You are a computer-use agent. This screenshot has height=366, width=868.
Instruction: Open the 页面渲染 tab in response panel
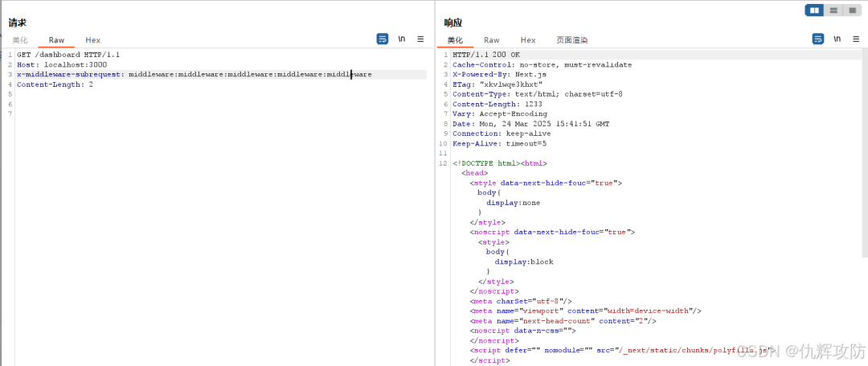pos(572,40)
